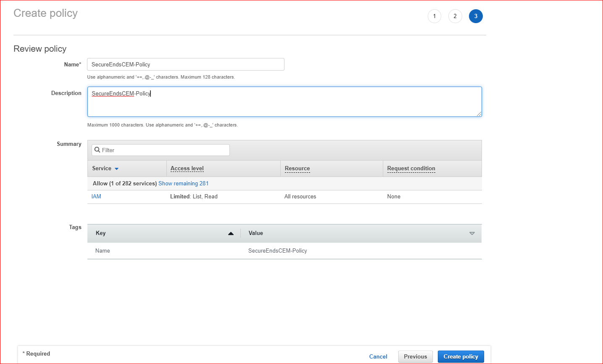The image size is (603, 364).
Task: Select wizard step 1 circle
Action: 434,16
